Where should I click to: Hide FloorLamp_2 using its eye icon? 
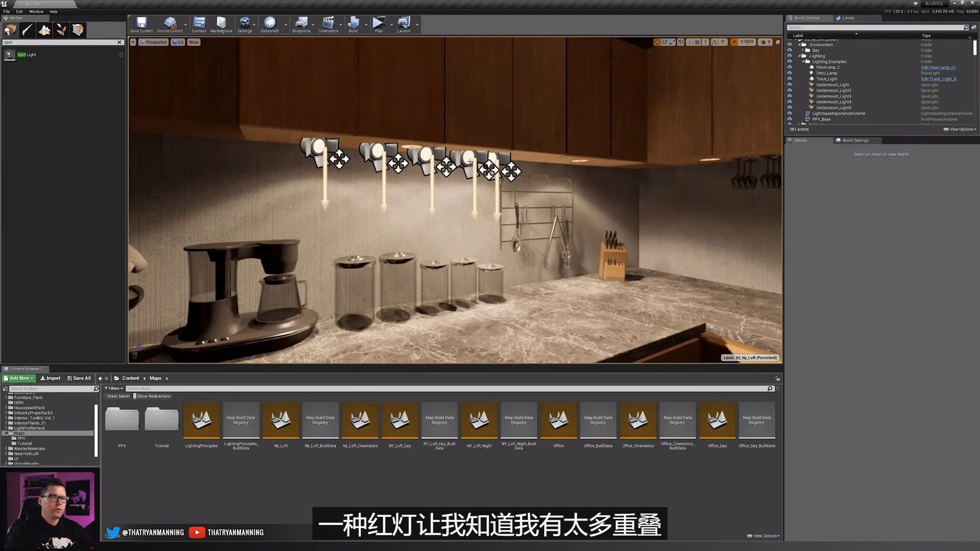pos(790,67)
